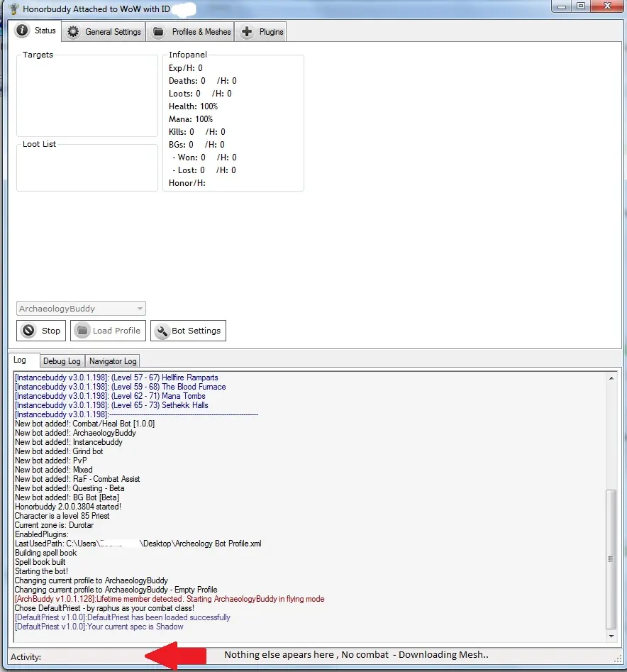Click the folder icon on Load Profile button
The height and width of the screenshot is (672, 627).
[x=82, y=331]
